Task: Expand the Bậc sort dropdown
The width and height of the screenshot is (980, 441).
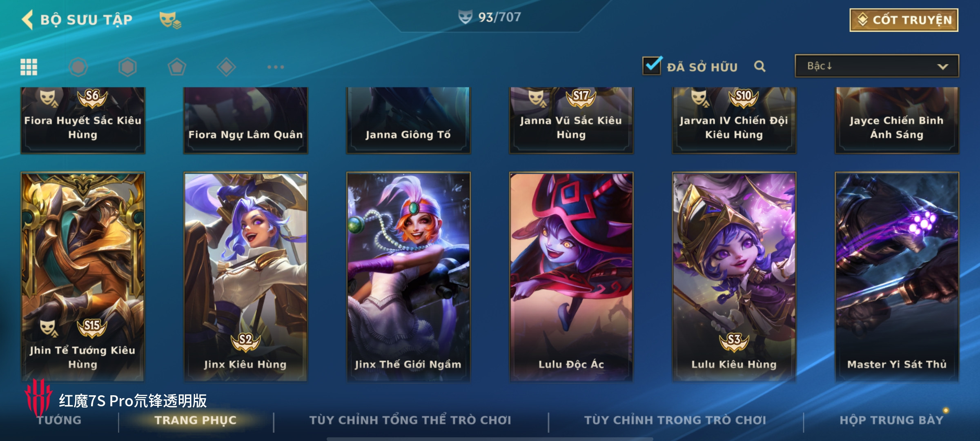Action: pyautogui.click(x=877, y=66)
